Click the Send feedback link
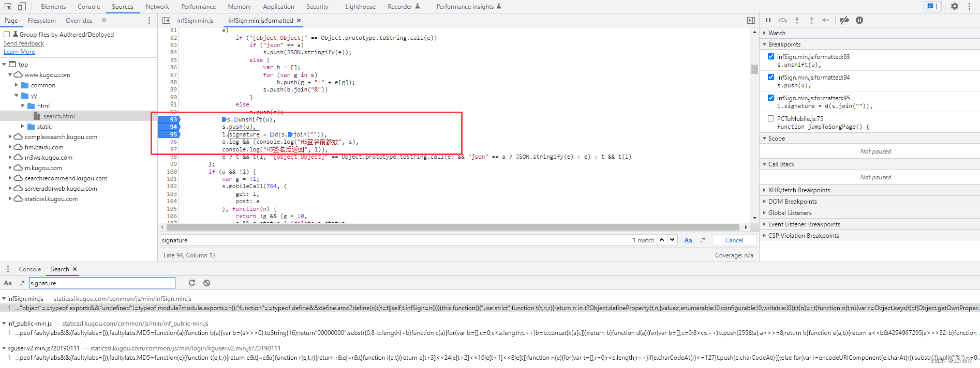This screenshot has width=980, height=368. point(24,43)
